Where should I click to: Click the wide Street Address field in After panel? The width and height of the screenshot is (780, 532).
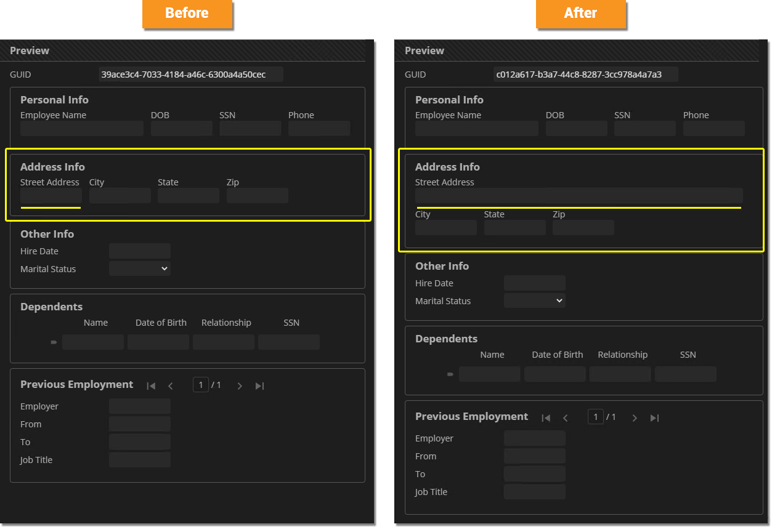(579, 196)
